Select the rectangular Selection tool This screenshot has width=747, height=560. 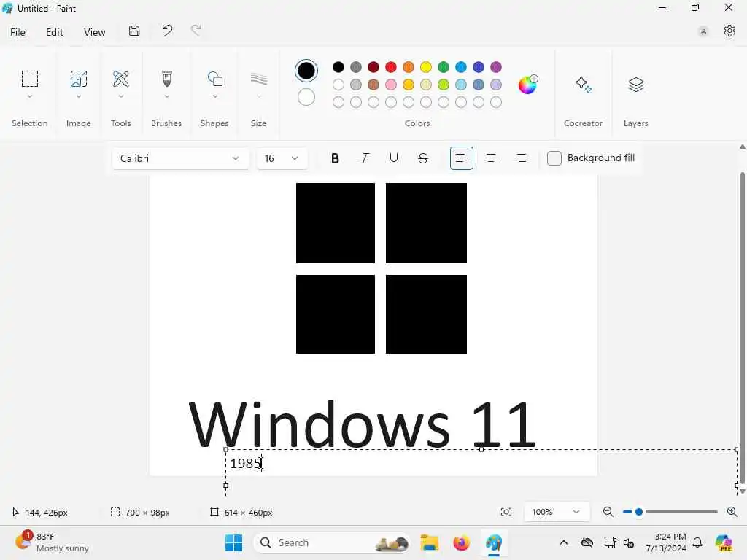pyautogui.click(x=29, y=79)
